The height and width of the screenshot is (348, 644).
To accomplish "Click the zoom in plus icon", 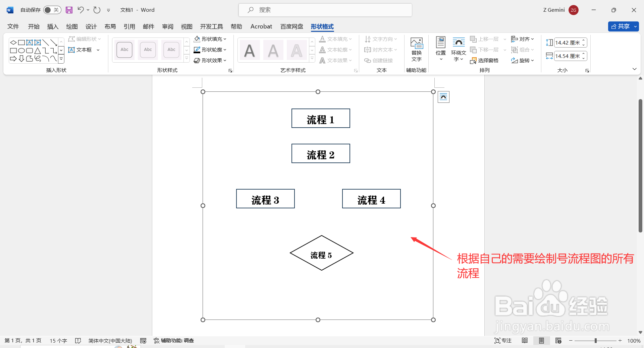I will (620, 341).
